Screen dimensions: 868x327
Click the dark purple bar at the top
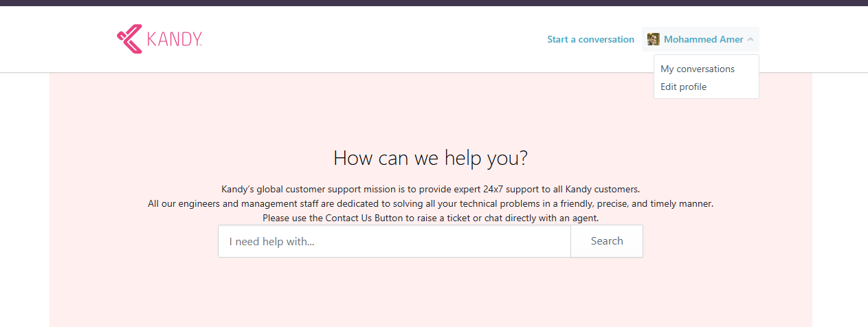tap(434, 3)
